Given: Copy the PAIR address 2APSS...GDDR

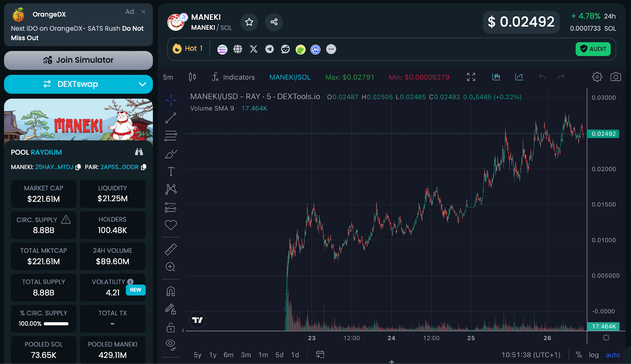Looking at the screenshot, I should [x=144, y=167].
